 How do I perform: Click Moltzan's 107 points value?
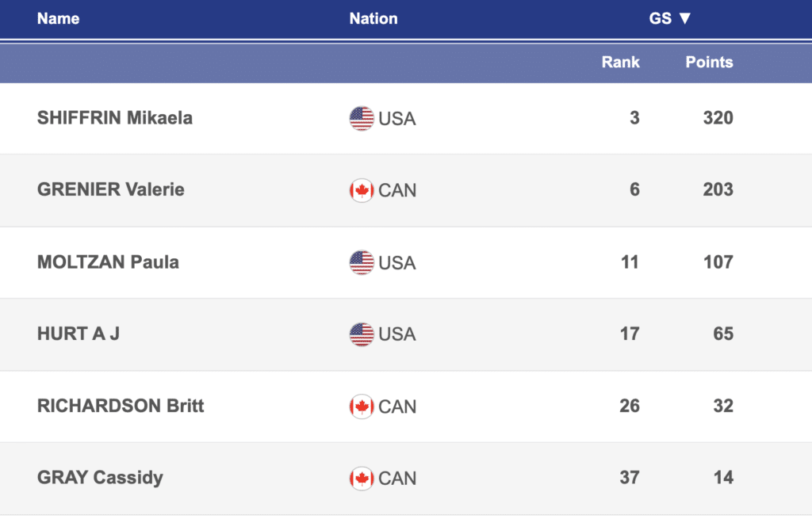point(718,261)
